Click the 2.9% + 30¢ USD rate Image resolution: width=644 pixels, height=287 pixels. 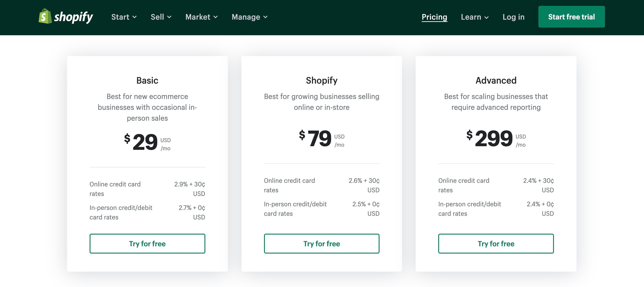click(190, 189)
